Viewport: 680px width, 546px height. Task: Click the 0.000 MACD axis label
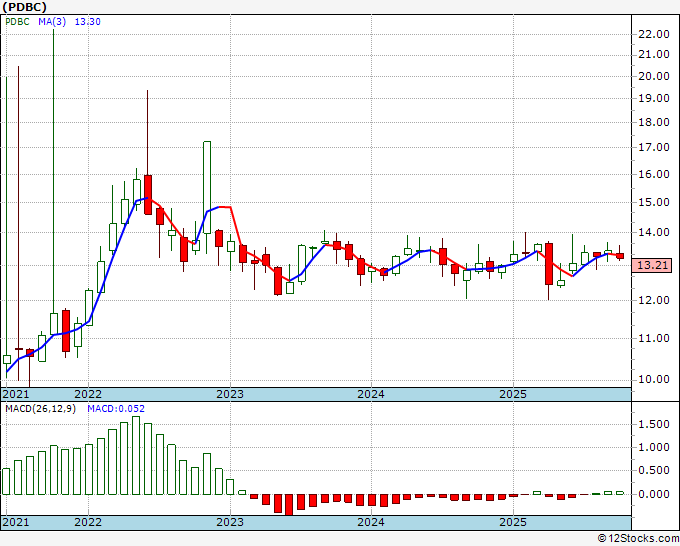[x=653, y=494]
